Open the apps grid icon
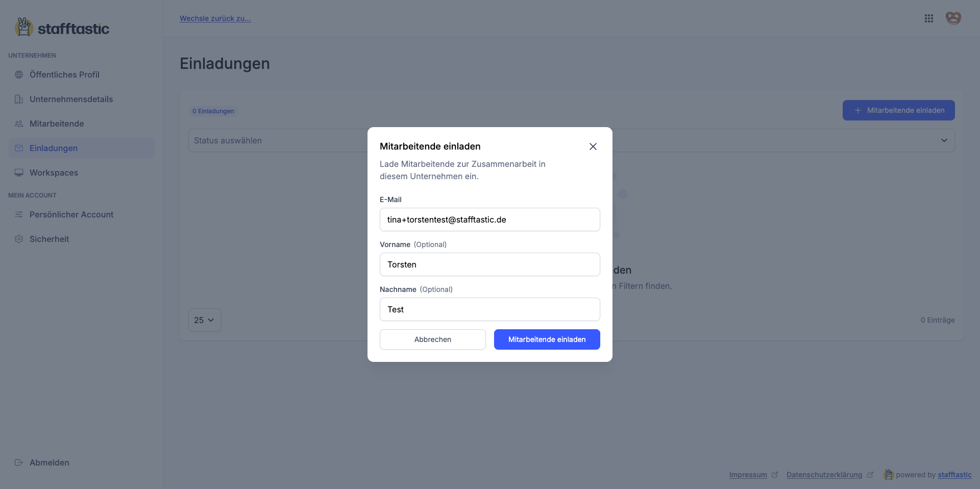The height and width of the screenshot is (489, 980). click(x=928, y=18)
